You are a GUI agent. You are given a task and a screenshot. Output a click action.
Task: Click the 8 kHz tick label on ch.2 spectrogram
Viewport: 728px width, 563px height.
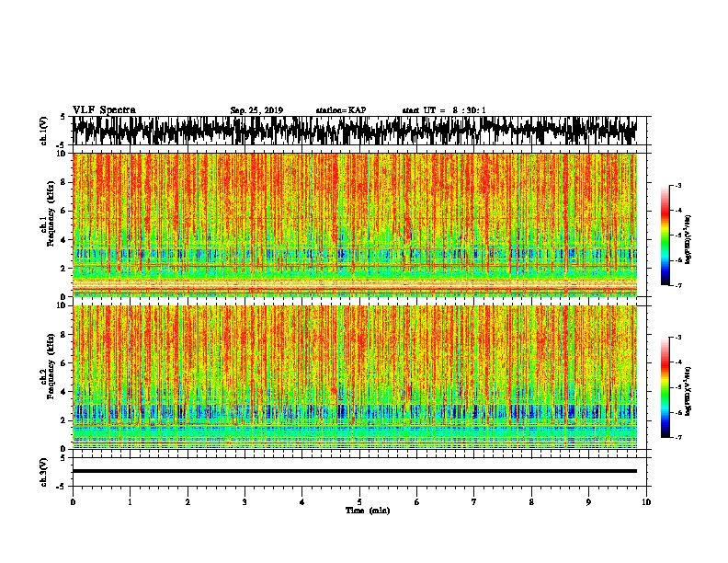click(x=64, y=335)
